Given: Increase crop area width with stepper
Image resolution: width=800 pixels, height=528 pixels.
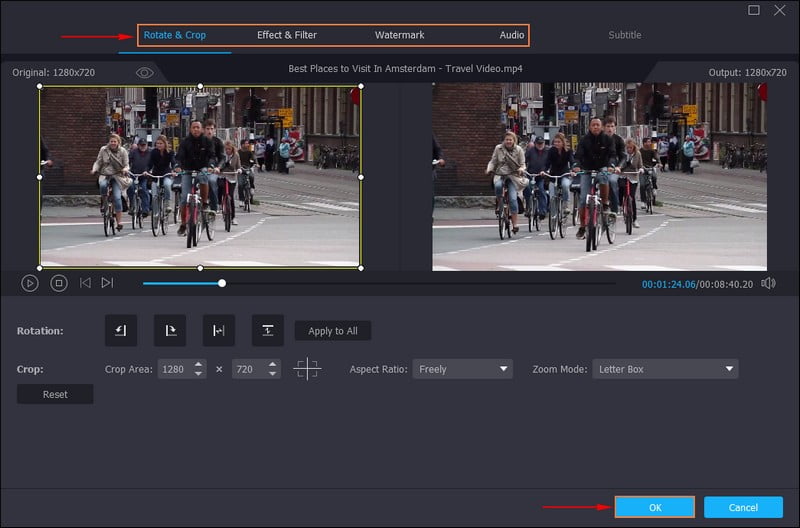Looking at the screenshot, I should (199, 365).
